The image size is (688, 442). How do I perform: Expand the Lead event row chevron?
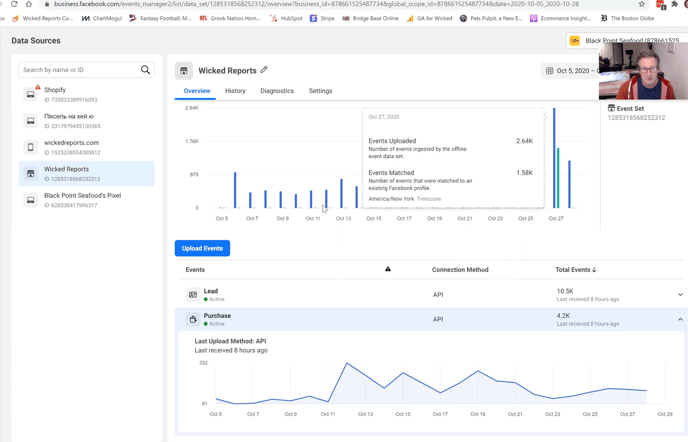click(x=680, y=295)
